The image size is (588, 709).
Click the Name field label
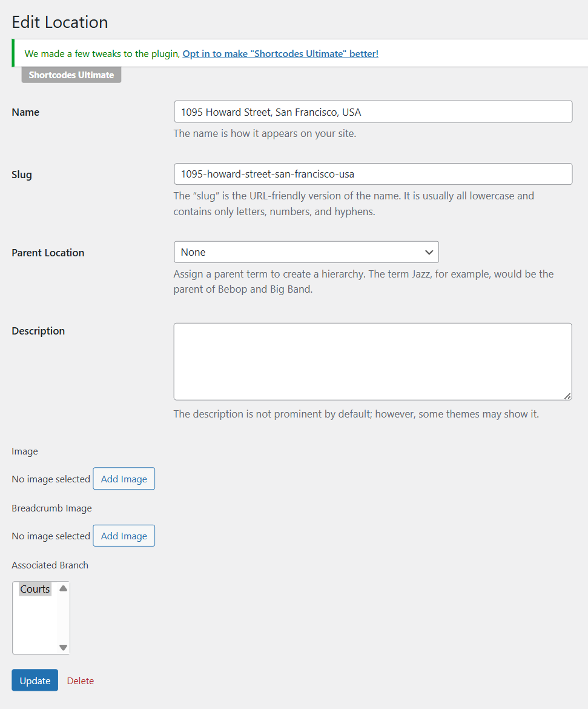[25, 112]
